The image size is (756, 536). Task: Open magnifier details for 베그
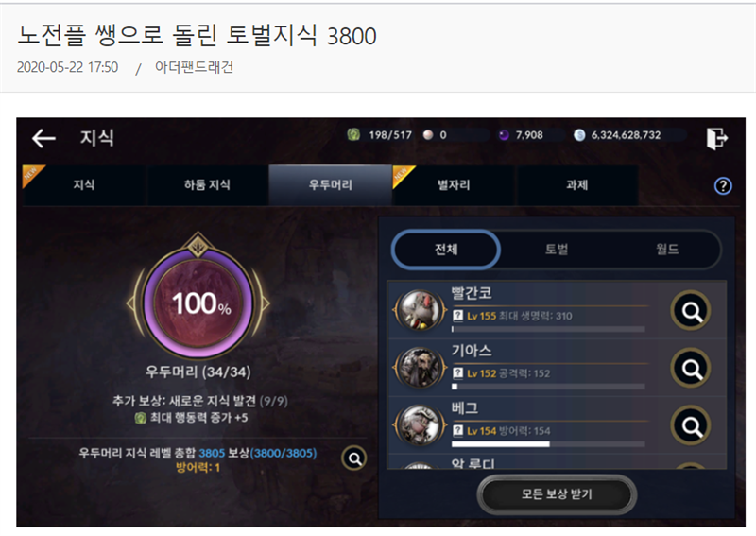click(691, 426)
